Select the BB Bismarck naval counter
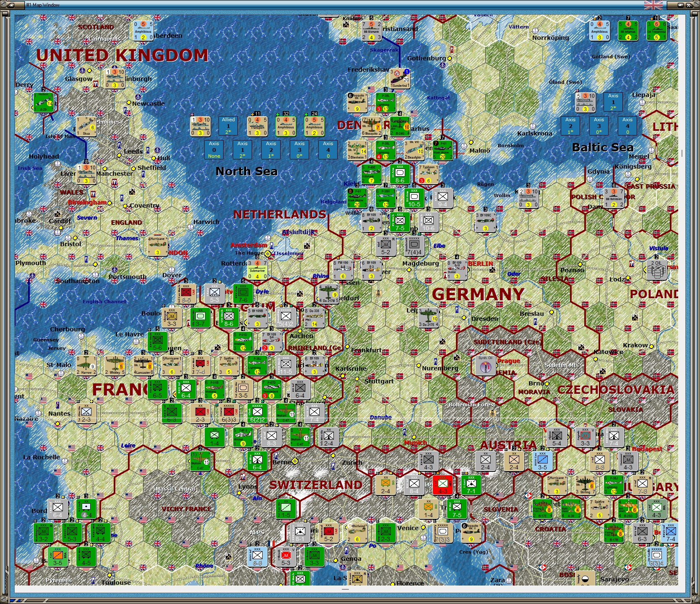The height and width of the screenshot is (604, 700). click(x=371, y=31)
